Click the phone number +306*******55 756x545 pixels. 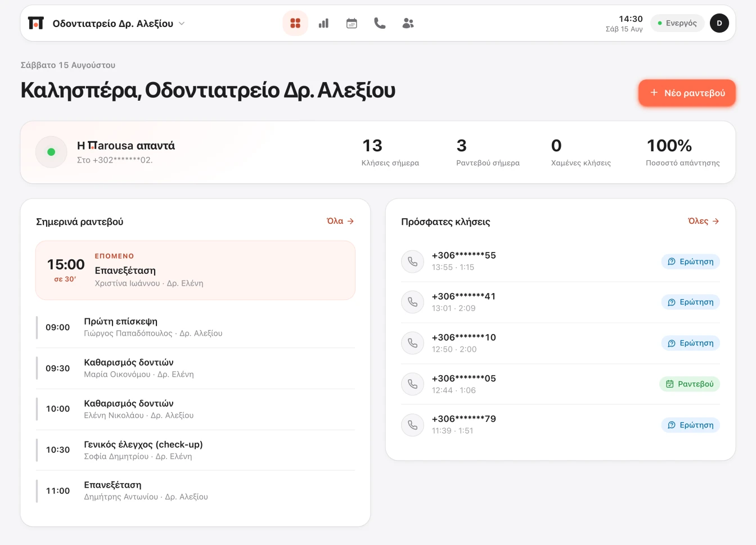click(x=464, y=255)
